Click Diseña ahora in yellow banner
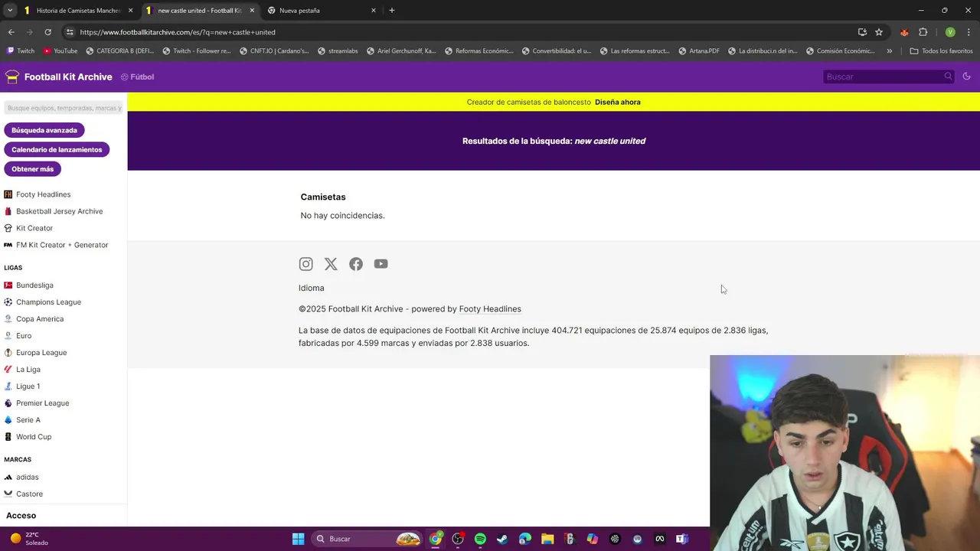Screen dimensions: 980x551 tap(617, 102)
